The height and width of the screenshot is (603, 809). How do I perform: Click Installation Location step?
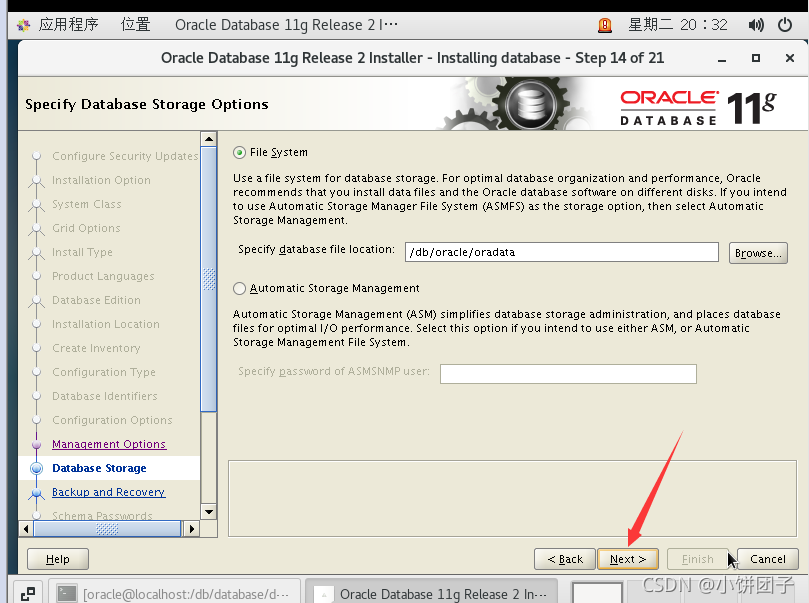[x=106, y=324]
